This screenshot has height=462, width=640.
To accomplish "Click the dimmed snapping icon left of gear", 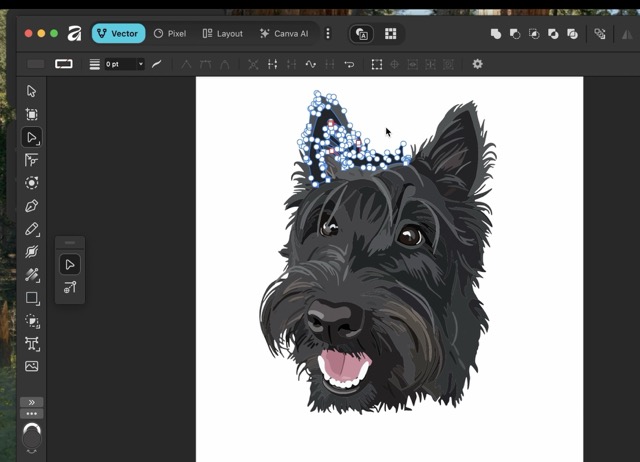I will coord(448,64).
